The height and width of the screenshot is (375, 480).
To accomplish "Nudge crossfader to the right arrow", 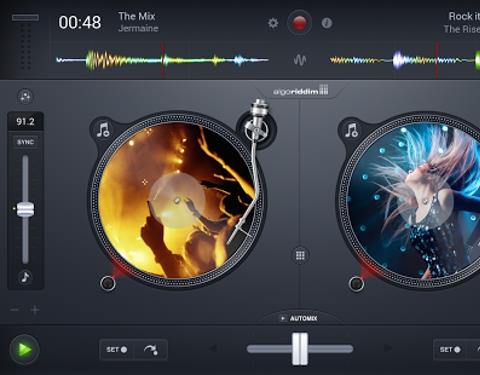I will coord(387,349).
